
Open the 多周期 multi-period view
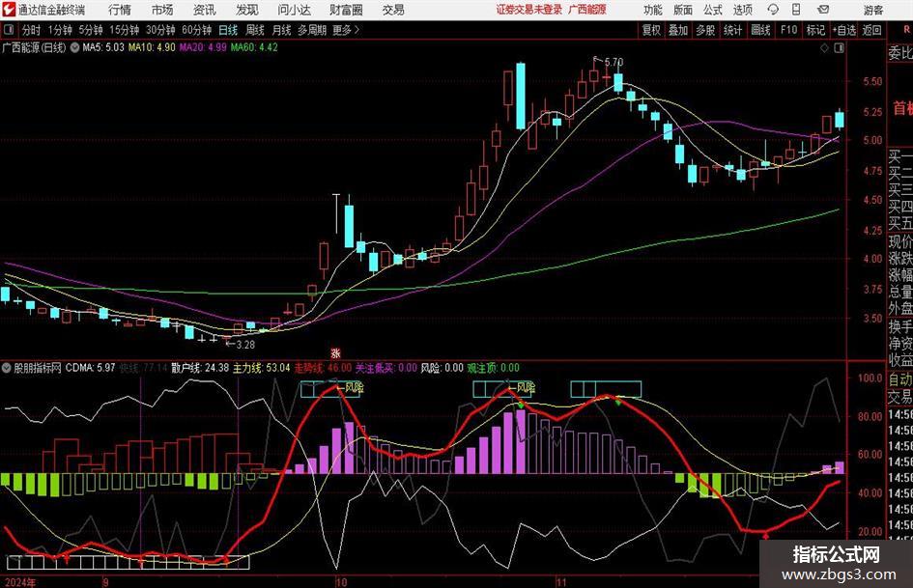[x=312, y=30]
